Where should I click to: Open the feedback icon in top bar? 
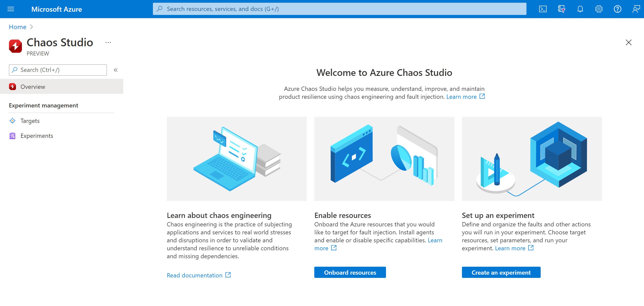pyautogui.click(x=636, y=9)
